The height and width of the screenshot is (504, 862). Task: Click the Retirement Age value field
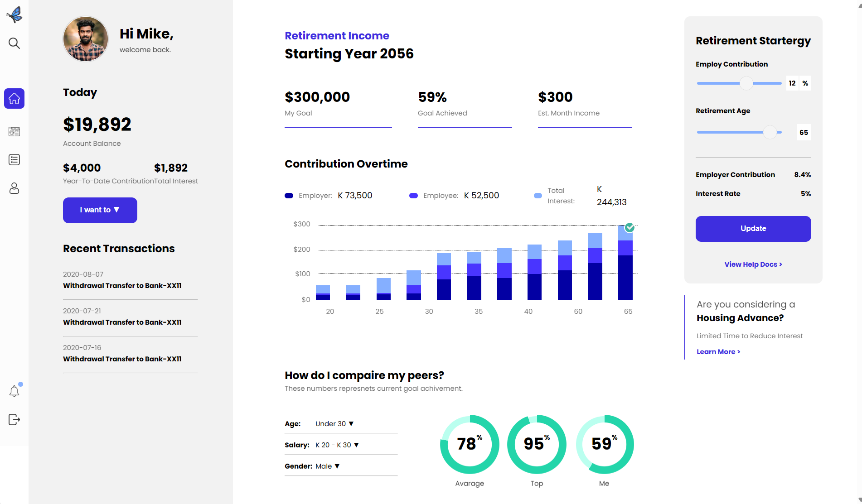point(804,133)
